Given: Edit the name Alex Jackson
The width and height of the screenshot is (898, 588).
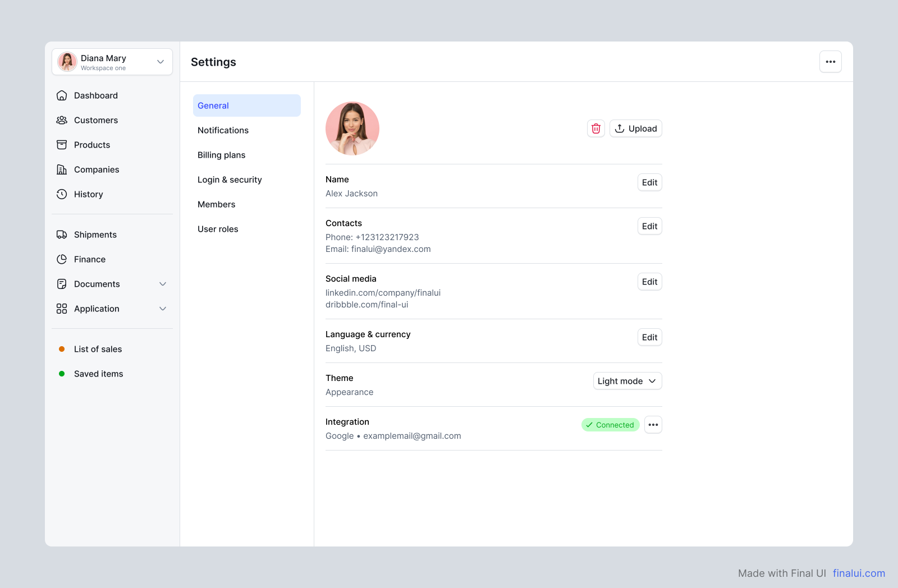Looking at the screenshot, I should pos(649,182).
